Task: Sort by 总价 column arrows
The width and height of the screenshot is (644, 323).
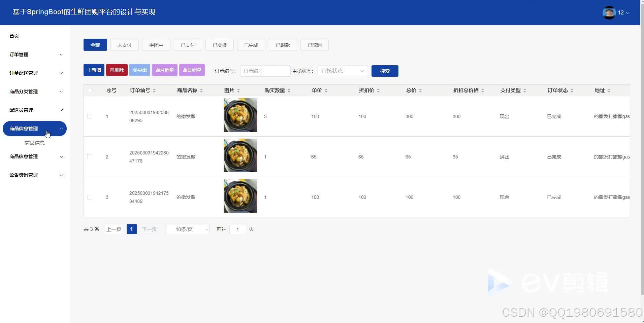Action: (x=420, y=91)
